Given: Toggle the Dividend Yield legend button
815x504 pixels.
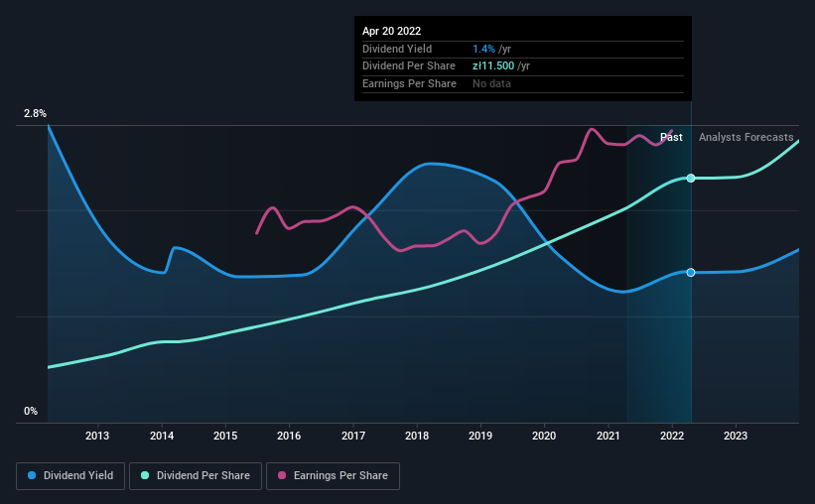Looking at the screenshot, I should (70, 476).
